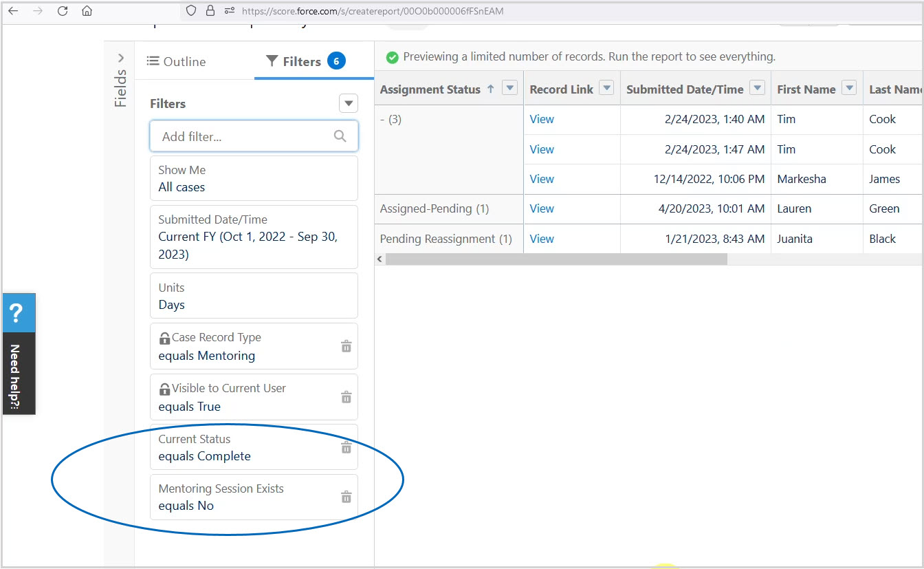Remove the Visible to Current User filter
This screenshot has width=924, height=569.
(346, 397)
